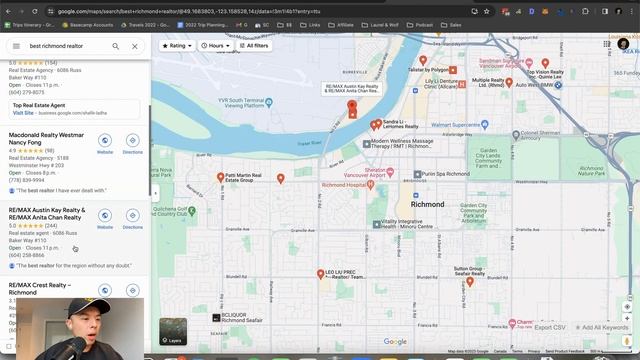
Task: Open the Google account avatar
Action: pyautogui.click(x=623, y=44)
